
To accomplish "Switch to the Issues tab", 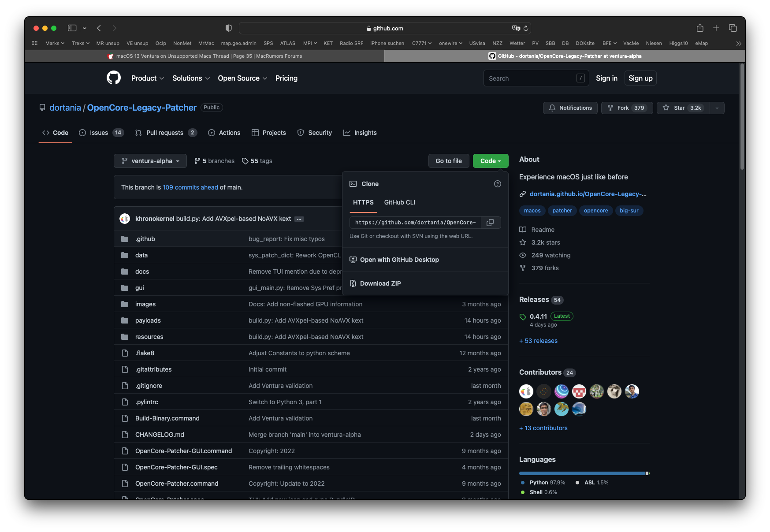I will click(101, 133).
